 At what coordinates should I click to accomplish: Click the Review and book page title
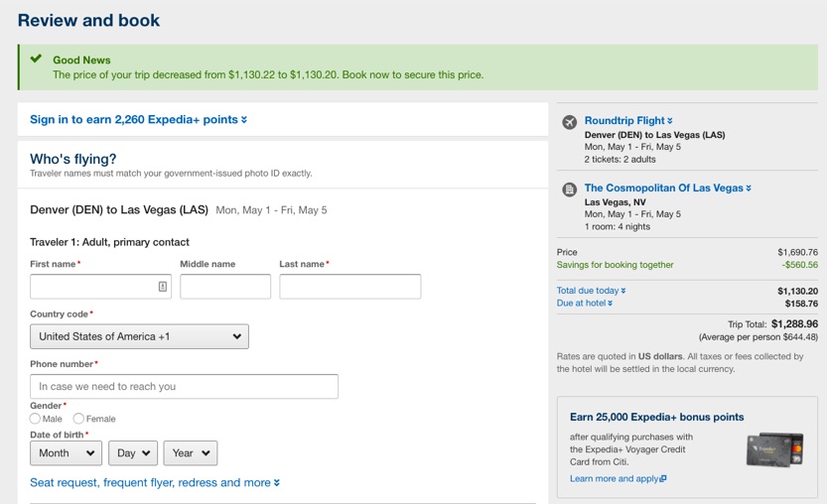click(88, 20)
